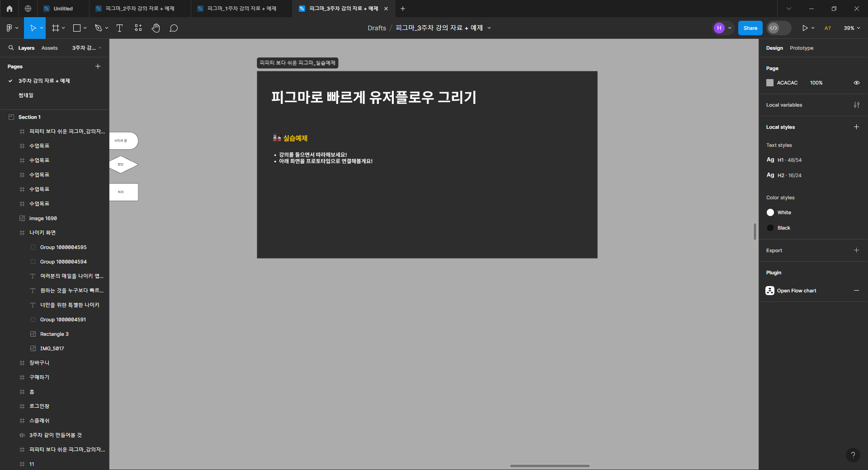Open 피그마_1주차 강의 자료 tab
Viewport: 868px width, 470px height.
point(242,9)
